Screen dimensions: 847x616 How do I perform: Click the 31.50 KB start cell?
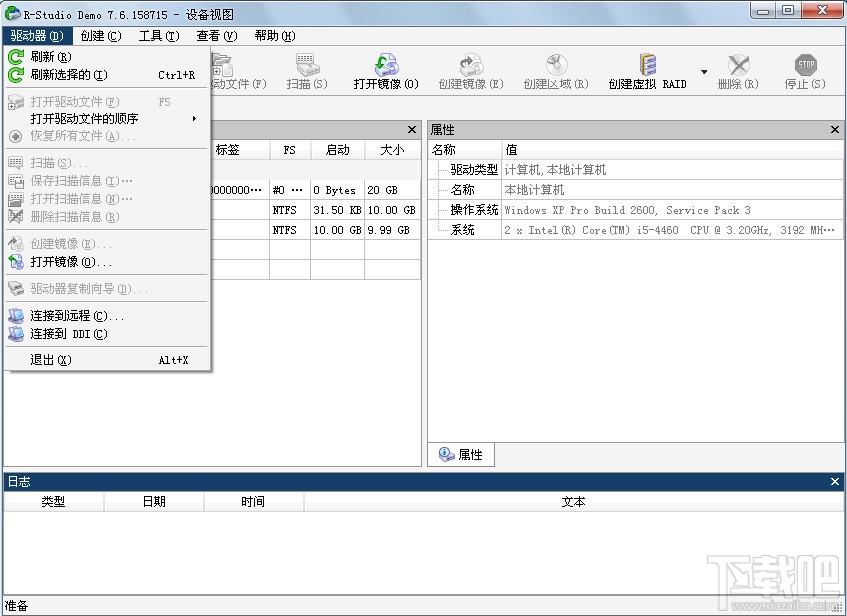pyautogui.click(x=338, y=210)
